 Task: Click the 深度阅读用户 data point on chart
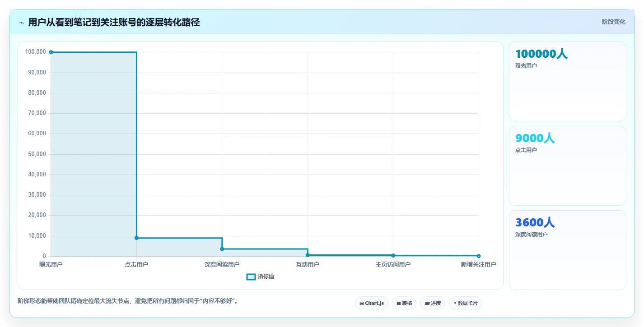[222, 249]
